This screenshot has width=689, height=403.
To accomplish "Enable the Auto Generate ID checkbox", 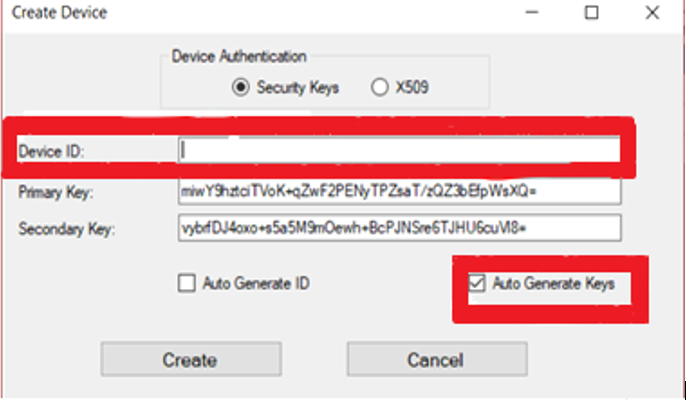I will pos(187,283).
